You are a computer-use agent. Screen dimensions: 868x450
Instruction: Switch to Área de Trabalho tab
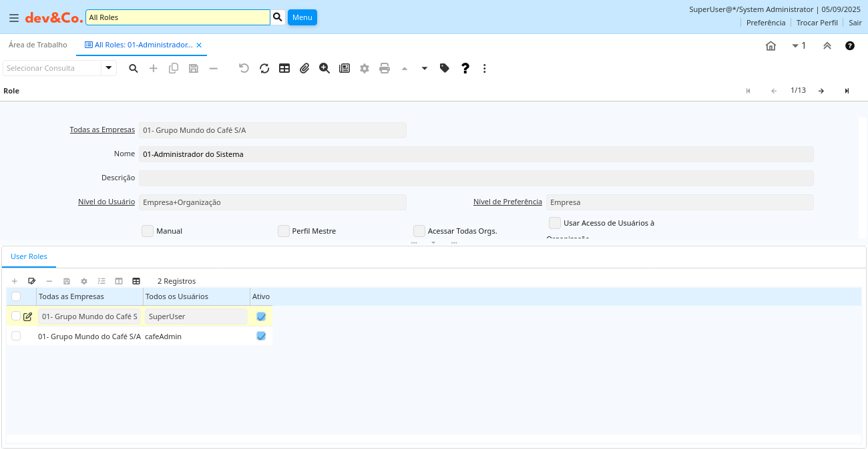point(38,45)
